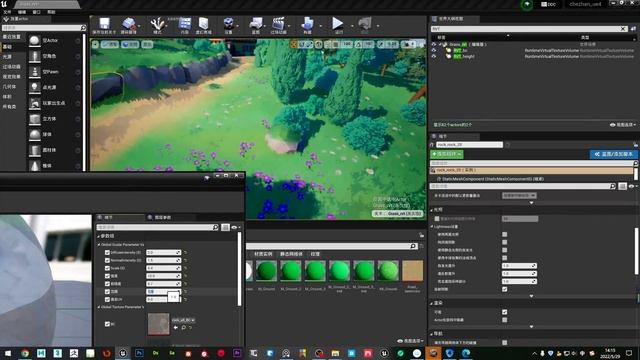Screen dimensions: 640x360
Task: Toggle the first checkbox under Lightmass settings
Action: tap(504, 234)
